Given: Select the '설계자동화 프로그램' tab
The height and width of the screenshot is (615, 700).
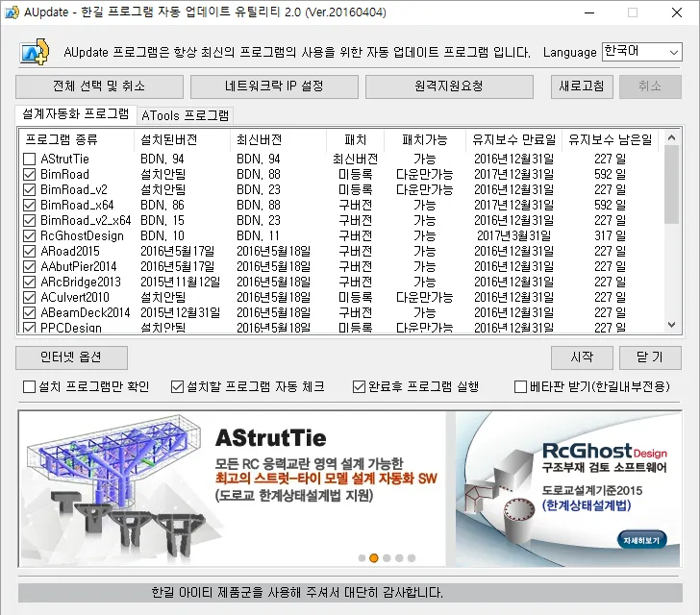Looking at the screenshot, I should [x=75, y=113].
